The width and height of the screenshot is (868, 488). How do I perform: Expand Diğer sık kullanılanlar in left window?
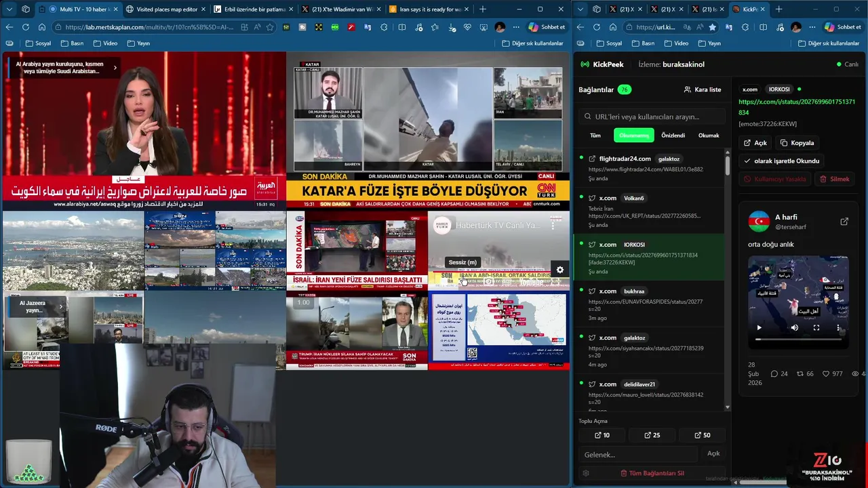(x=533, y=43)
